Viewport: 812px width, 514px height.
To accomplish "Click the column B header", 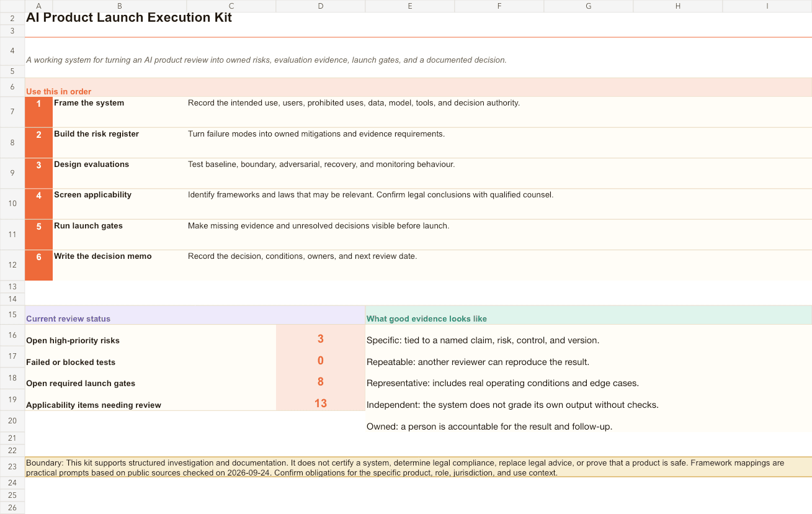I will pos(120,6).
